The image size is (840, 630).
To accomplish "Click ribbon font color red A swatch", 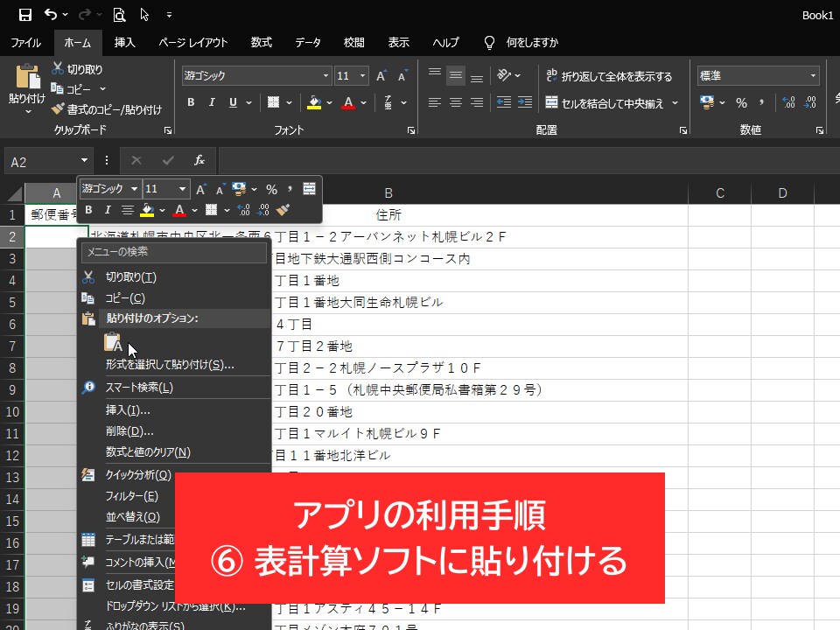I will pos(348,102).
